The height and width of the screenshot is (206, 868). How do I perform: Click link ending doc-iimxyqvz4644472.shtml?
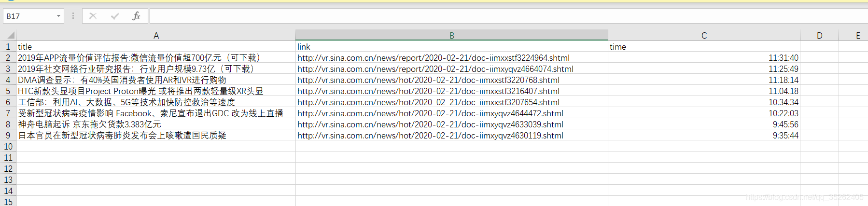(452, 113)
